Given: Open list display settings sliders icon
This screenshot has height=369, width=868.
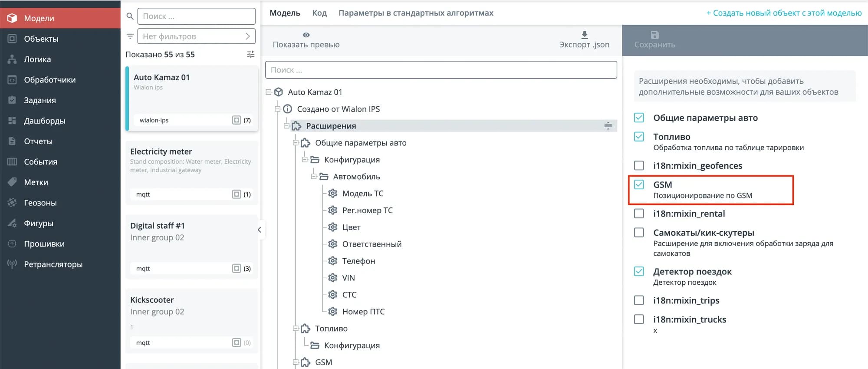Looking at the screenshot, I should [250, 54].
